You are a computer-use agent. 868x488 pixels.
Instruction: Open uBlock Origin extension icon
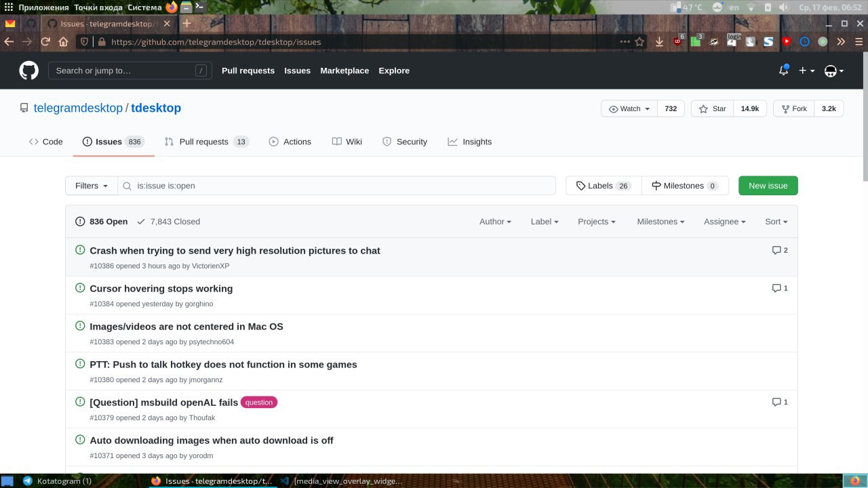point(678,41)
